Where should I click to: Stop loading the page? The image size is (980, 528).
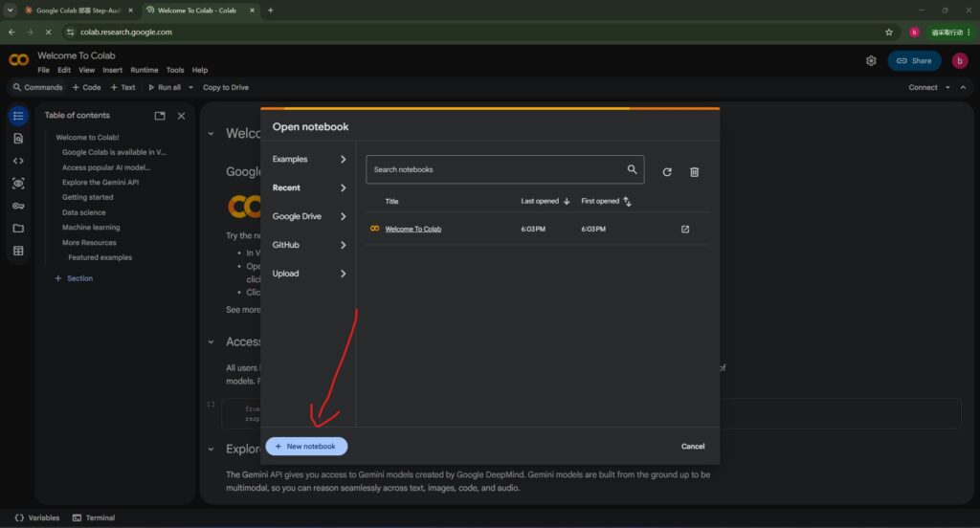pos(48,32)
